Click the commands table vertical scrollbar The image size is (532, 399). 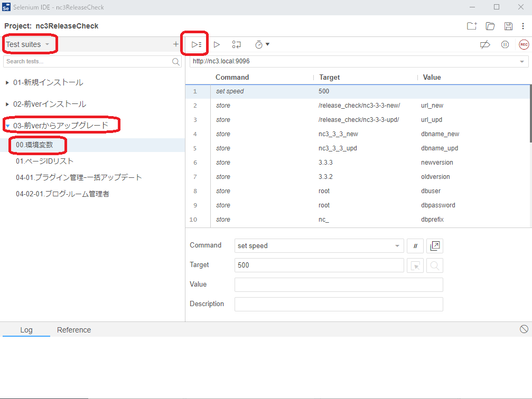(x=530, y=114)
